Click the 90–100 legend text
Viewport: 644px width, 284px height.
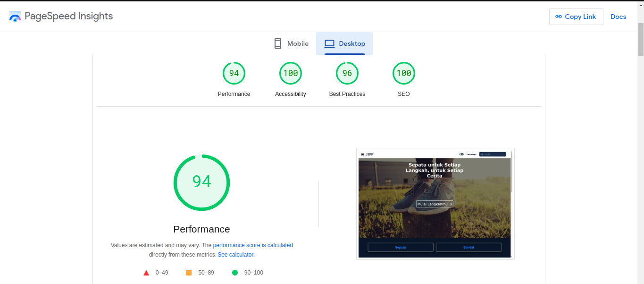point(254,273)
